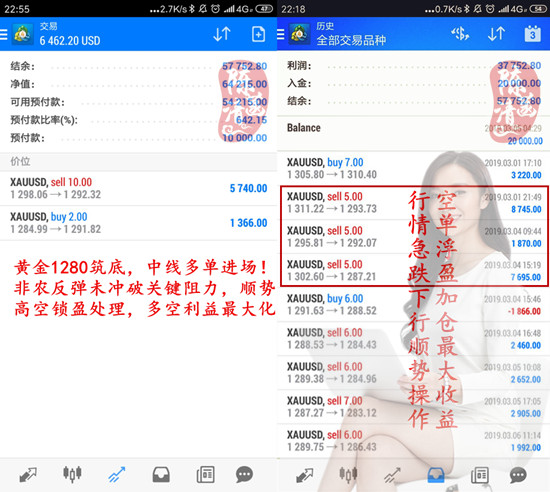Tap the 6 462.20 USD total in the header
The image size is (550, 492).
point(70,41)
